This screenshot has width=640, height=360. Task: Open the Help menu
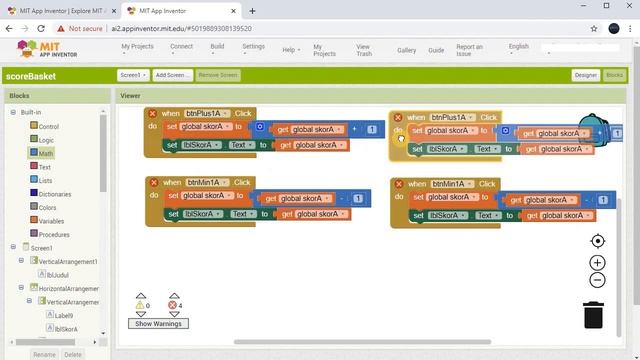click(291, 50)
